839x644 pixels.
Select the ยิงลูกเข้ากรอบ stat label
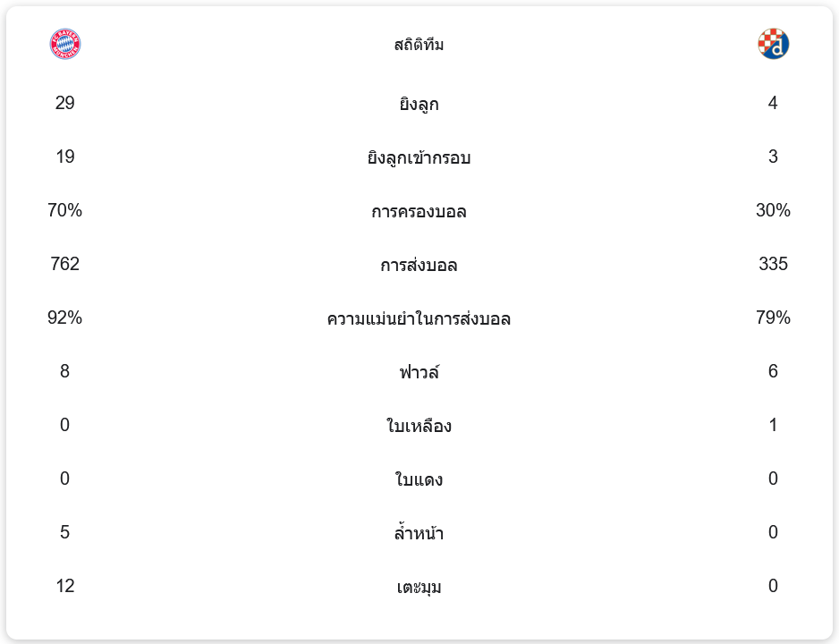pos(419,157)
